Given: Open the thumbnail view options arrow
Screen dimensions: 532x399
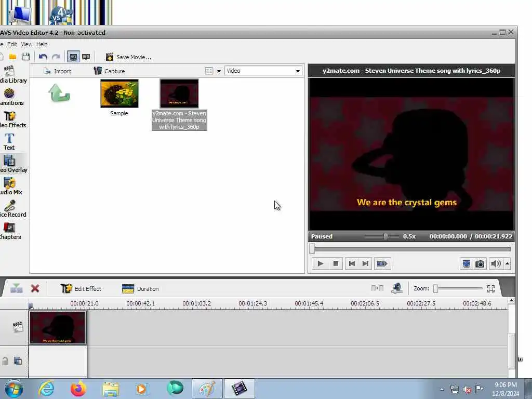Looking at the screenshot, I should [x=219, y=71].
